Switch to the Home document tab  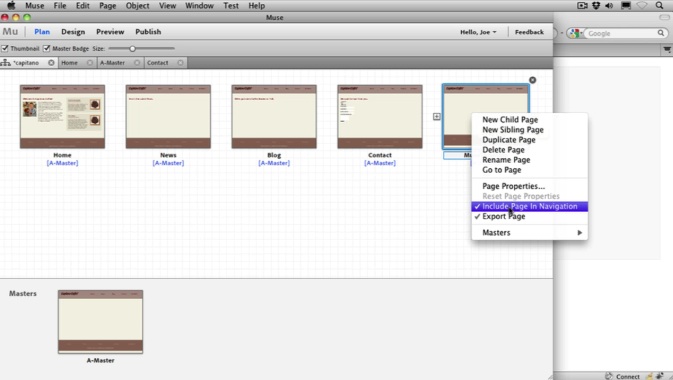tap(69, 63)
